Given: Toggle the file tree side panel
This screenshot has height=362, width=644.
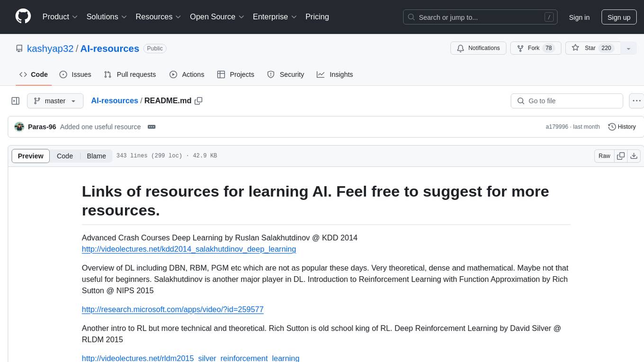Looking at the screenshot, I should coord(16,101).
